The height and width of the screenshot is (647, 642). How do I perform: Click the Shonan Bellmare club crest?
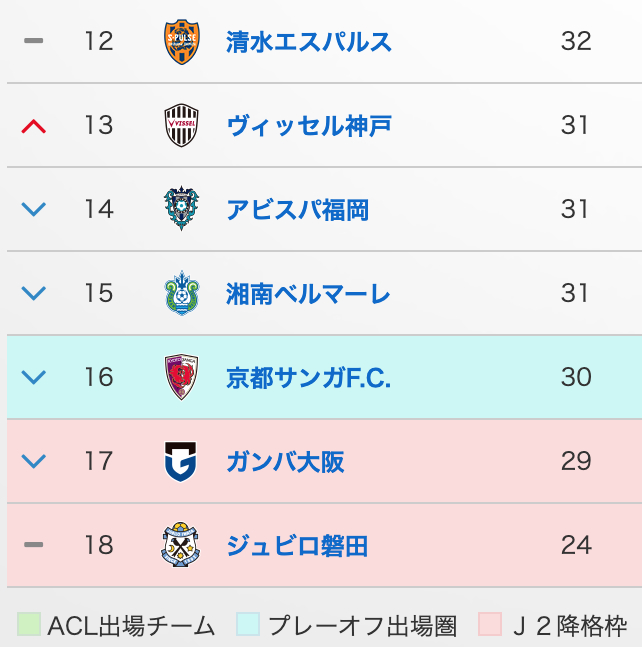182,294
